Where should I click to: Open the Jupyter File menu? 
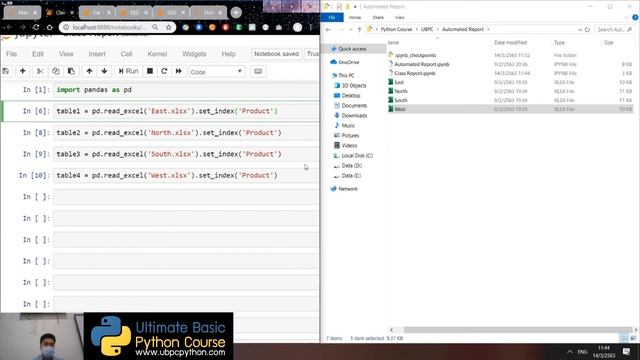[x=11, y=54]
